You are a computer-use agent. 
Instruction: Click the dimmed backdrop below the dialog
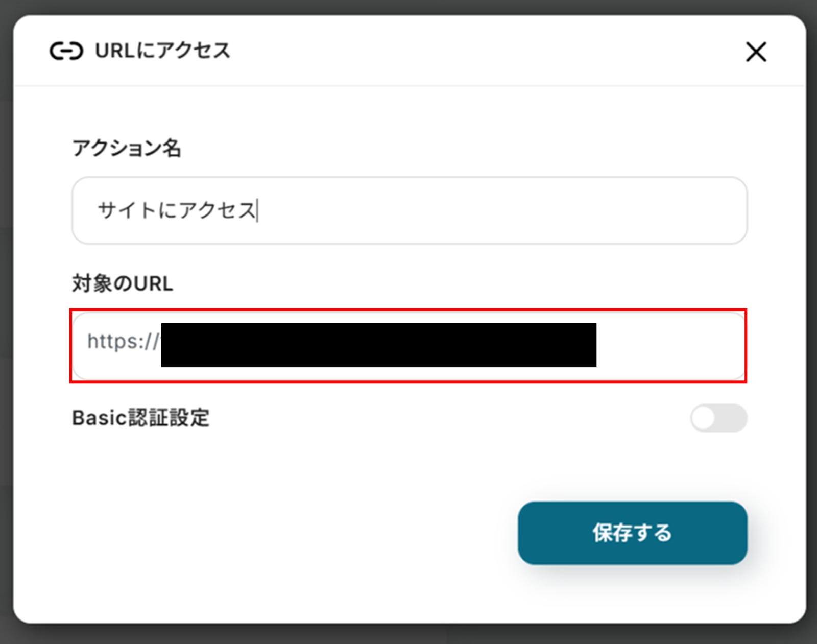point(408,635)
